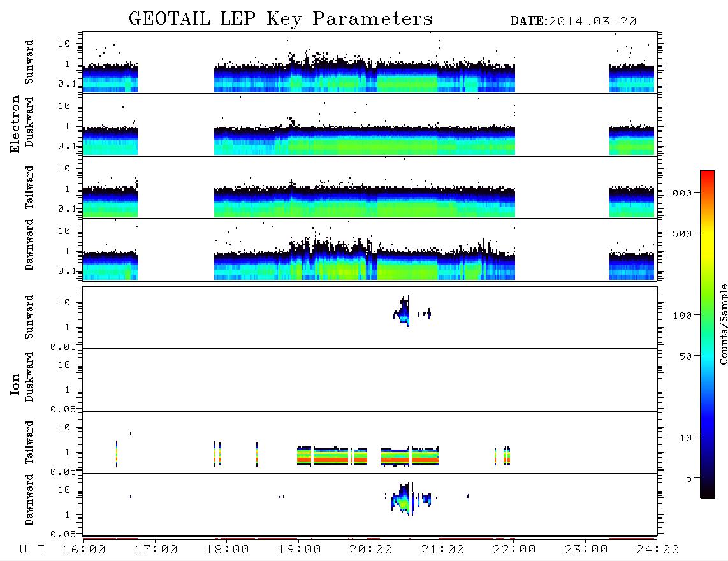Click the Electron Duskward panel label
Screen dimensions: 728x561
pyautogui.click(x=29, y=122)
